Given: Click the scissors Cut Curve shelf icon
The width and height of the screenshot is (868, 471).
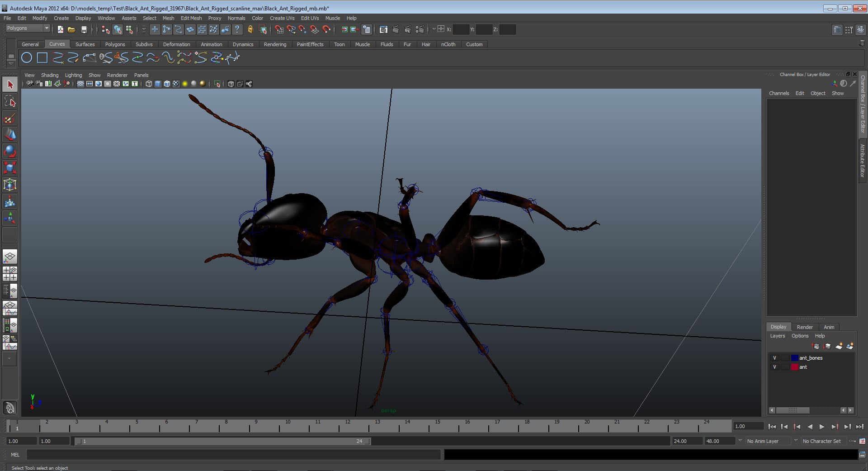Looking at the screenshot, I should coord(122,58).
